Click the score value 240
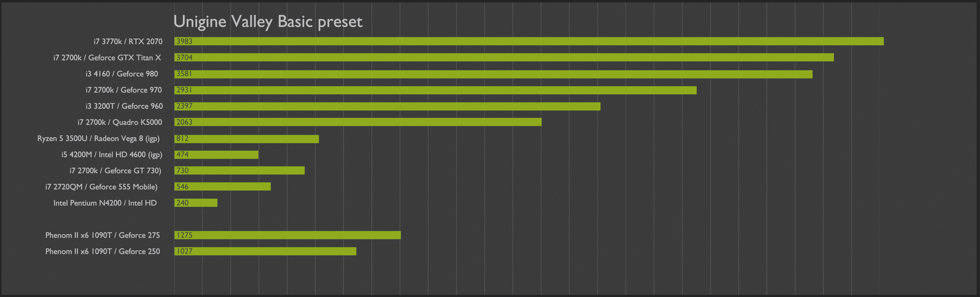This screenshot has height=297, width=980. [182, 203]
